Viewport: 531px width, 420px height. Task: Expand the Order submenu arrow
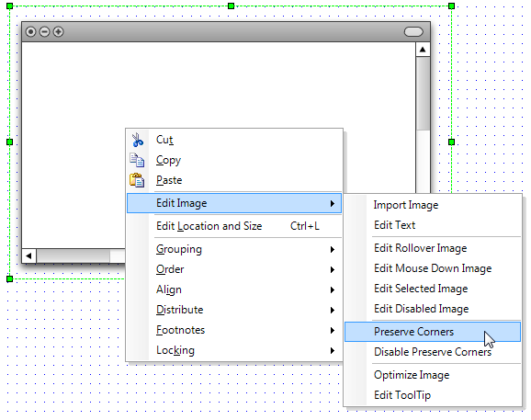(x=333, y=269)
